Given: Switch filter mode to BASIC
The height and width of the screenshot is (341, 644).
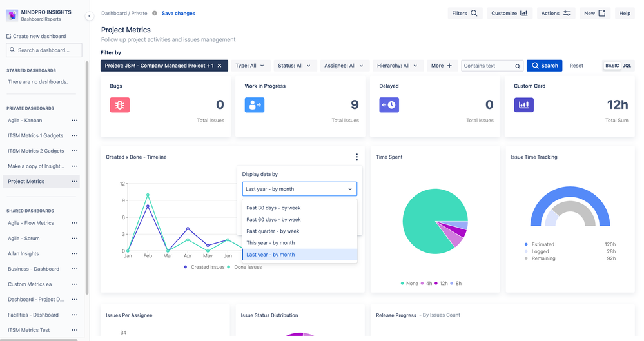Looking at the screenshot, I should pyautogui.click(x=612, y=66).
